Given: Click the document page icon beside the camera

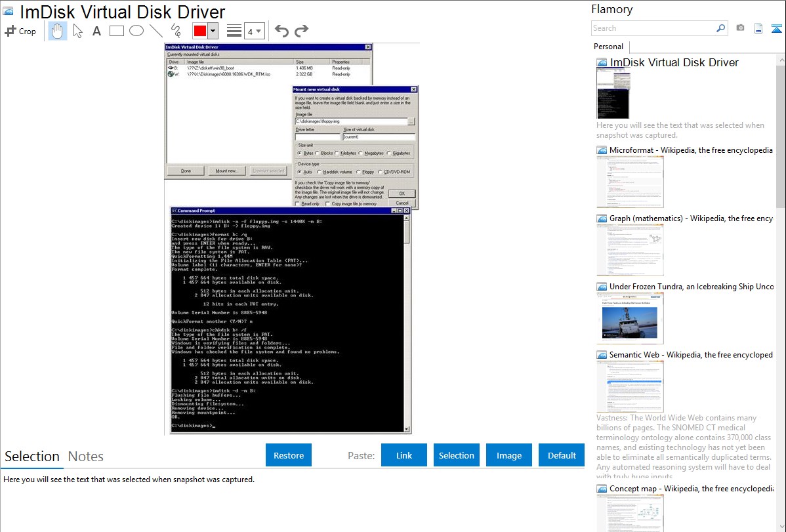Looking at the screenshot, I should [758, 28].
